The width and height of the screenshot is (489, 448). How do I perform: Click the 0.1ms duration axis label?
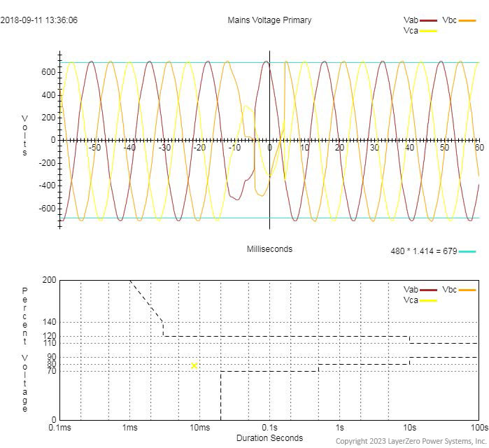pyautogui.click(x=60, y=428)
